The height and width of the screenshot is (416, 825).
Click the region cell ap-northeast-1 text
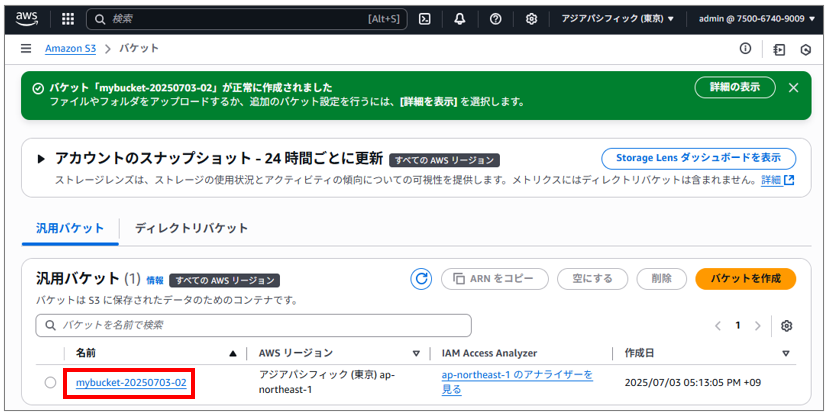pyautogui.click(x=327, y=382)
